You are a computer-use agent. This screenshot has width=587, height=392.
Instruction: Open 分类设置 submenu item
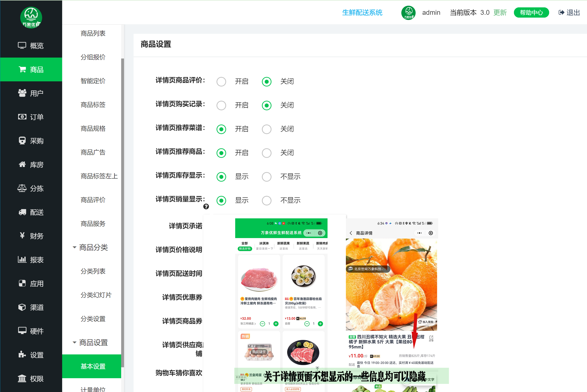tap(93, 319)
